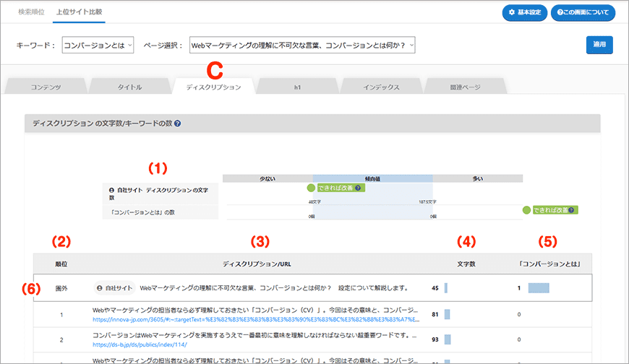Switch to the コンテンツ tab
629x364 pixels.
[x=46, y=87]
